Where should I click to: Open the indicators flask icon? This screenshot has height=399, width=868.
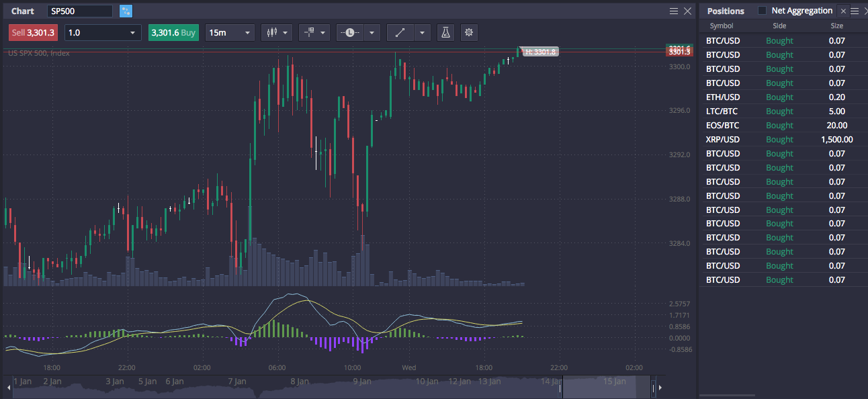445,32
